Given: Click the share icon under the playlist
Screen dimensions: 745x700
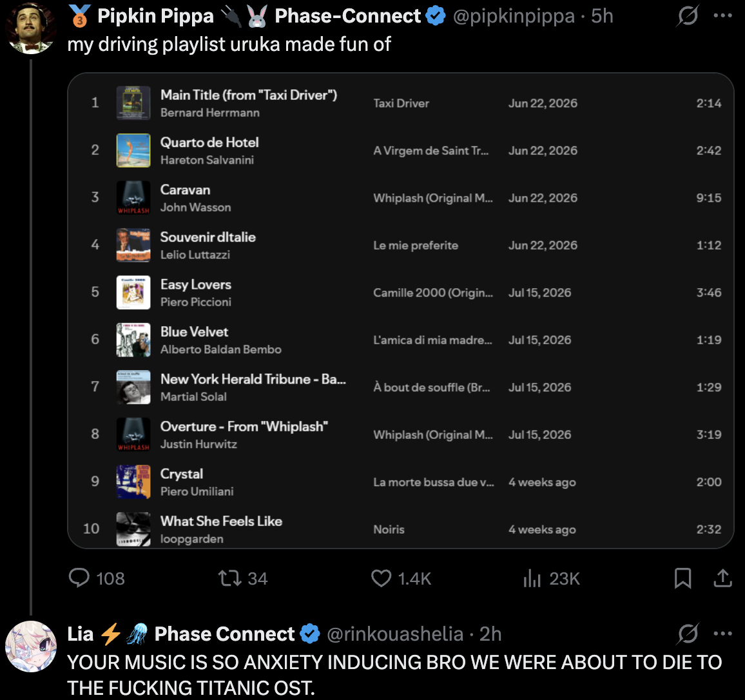Looking at the screenshot, I should (x=722, y=578).
